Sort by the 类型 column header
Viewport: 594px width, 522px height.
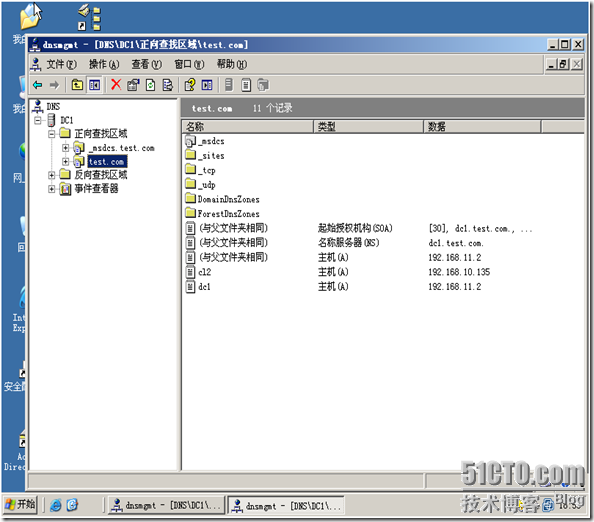pos(369,127)
